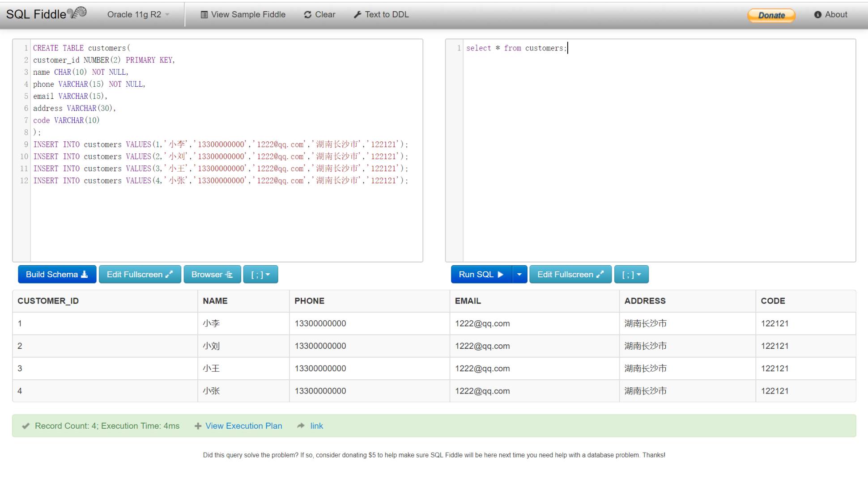Expand the Run SQL options arrow
The image size is (868, 483).
pyautogui.click(x=519, y=274)
